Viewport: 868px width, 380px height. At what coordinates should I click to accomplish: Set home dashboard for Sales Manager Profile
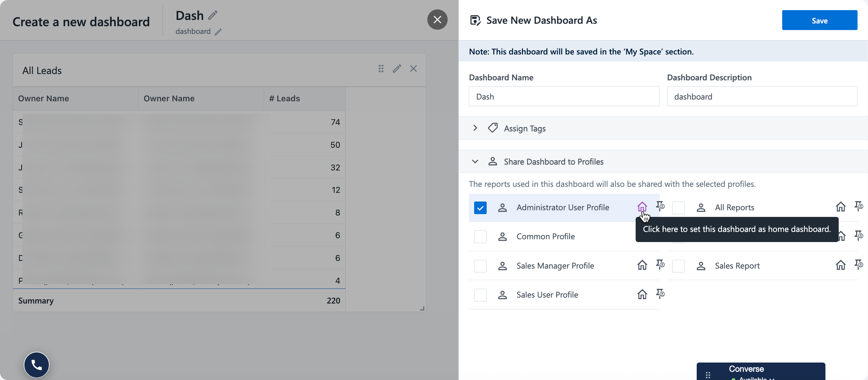click(x=642, y=265)
